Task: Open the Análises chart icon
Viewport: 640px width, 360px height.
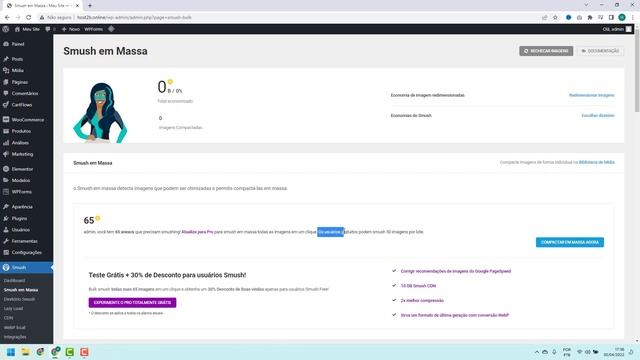Action: click(6, 143)
